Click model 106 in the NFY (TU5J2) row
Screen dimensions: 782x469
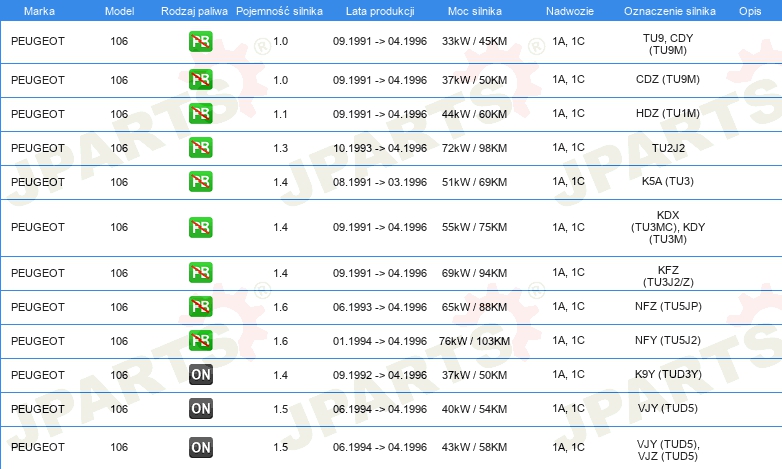tap(119, 341)
